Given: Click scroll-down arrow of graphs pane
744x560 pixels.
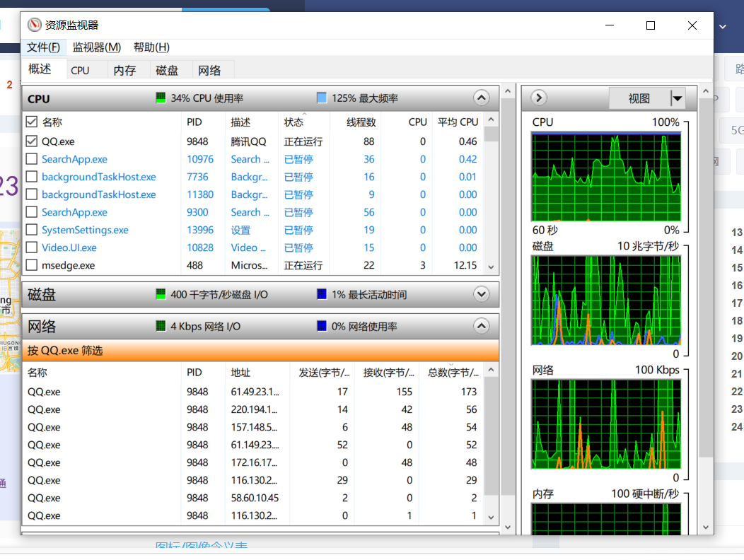Looking at the screenshot, I should click(x=706, y=527).
